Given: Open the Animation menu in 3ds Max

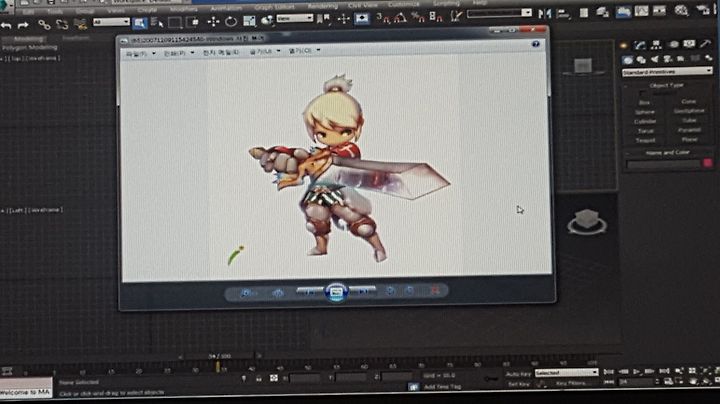Looking at the screenshot, I should click(225, 9).
